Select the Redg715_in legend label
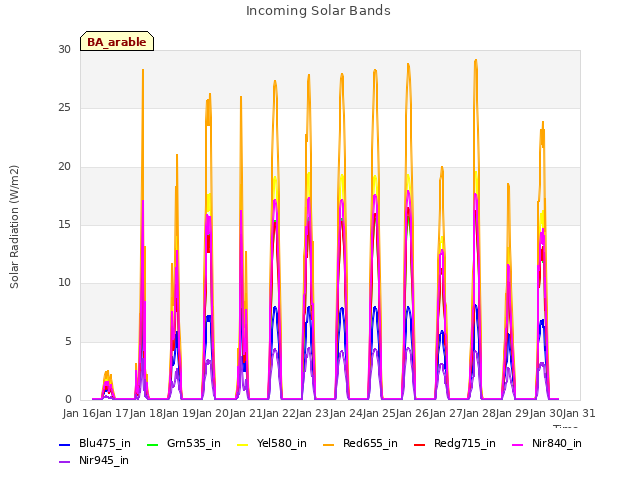 465,444
